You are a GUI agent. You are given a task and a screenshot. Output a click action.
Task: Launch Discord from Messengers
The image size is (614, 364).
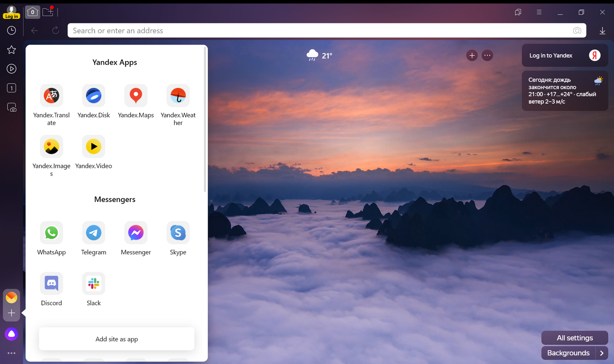[x=51, y=283]
